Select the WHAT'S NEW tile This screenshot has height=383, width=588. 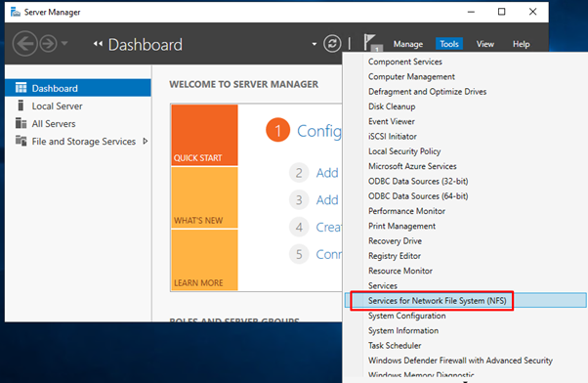[x=204, y=197]
